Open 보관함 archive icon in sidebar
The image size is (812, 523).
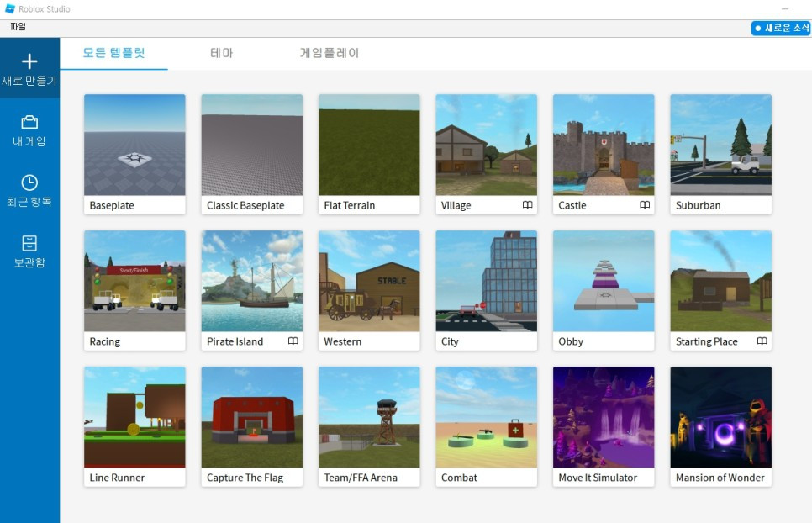[29, 243]
